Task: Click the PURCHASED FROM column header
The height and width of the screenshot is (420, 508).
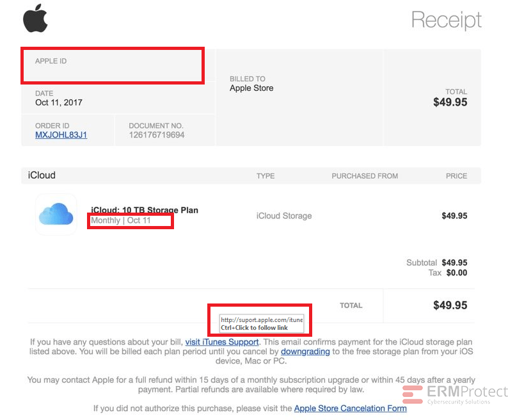Action: pyautogui.click(x=365, y=176)
